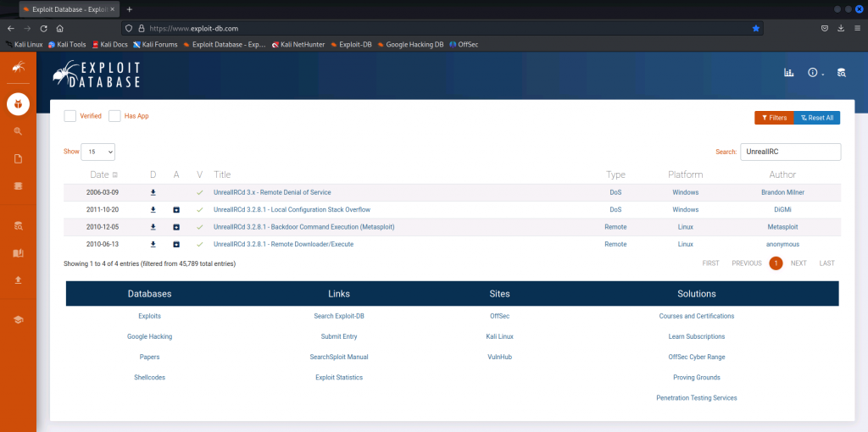Click the ant logo atop the sidebar
The image size is (868, 432).
(19, 68)
